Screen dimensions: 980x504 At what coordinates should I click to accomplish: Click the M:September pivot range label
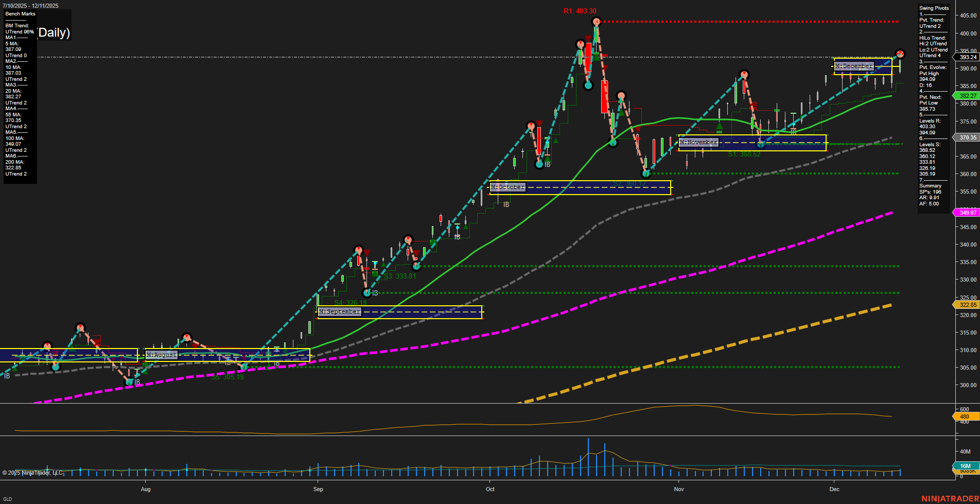(x=339, y=311)
